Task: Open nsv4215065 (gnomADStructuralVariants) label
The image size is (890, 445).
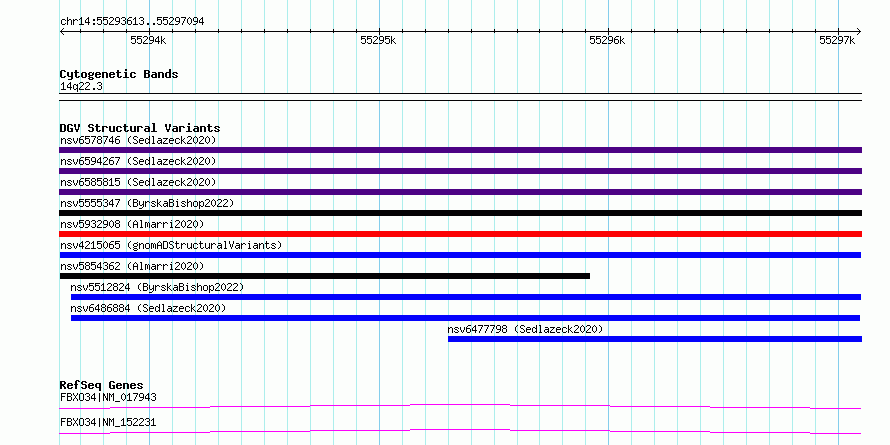Action: (171, 245)
